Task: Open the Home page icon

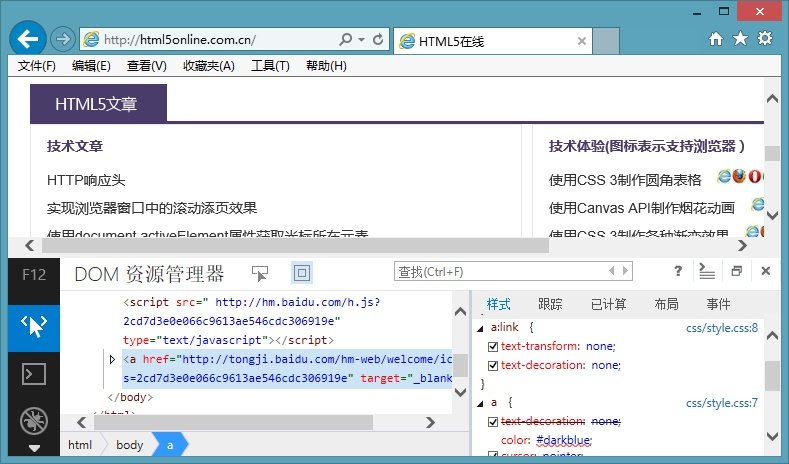Action: 716,39
